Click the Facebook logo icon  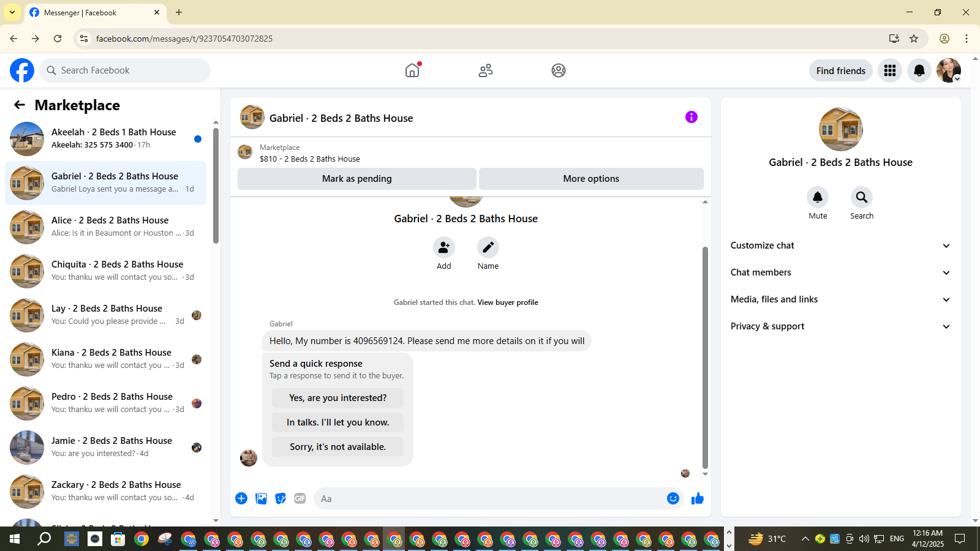22,70
